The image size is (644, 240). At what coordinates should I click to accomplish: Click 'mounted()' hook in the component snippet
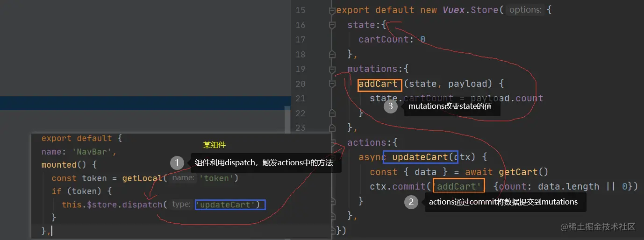click(64, 165)
